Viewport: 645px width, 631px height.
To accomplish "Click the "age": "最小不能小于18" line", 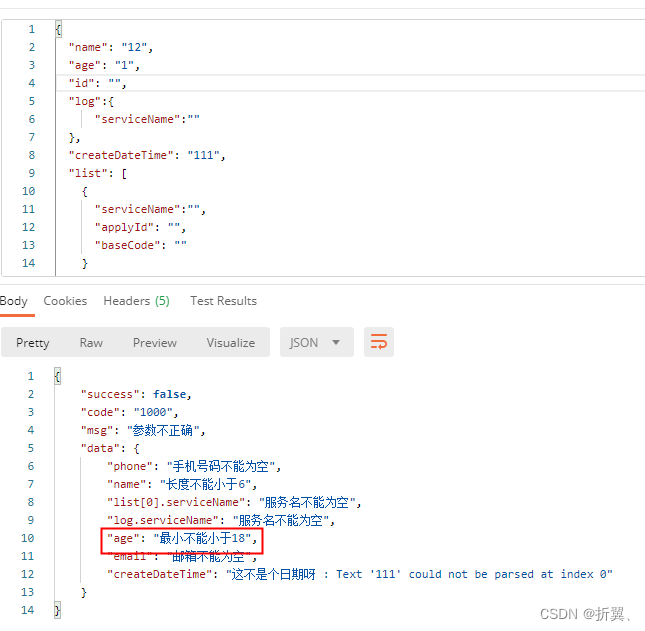I will click(x=182, y=538).
